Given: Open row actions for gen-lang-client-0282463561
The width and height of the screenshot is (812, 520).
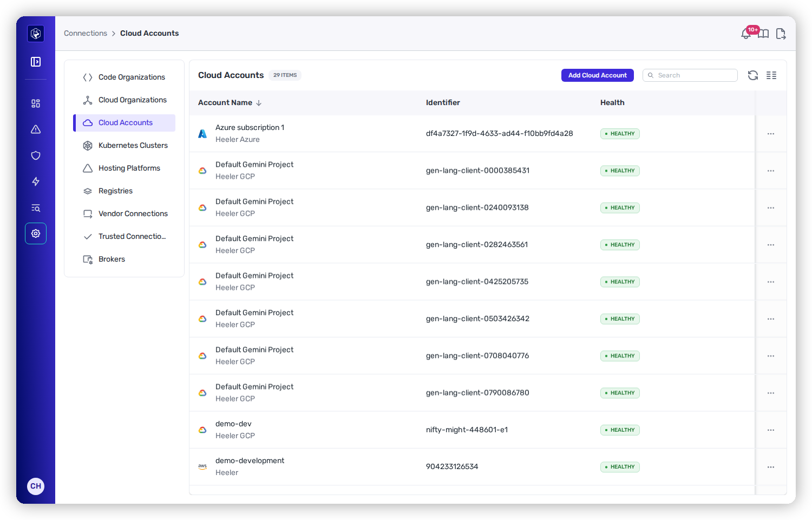Looking at the screenshot, I should tap(771, 245).
